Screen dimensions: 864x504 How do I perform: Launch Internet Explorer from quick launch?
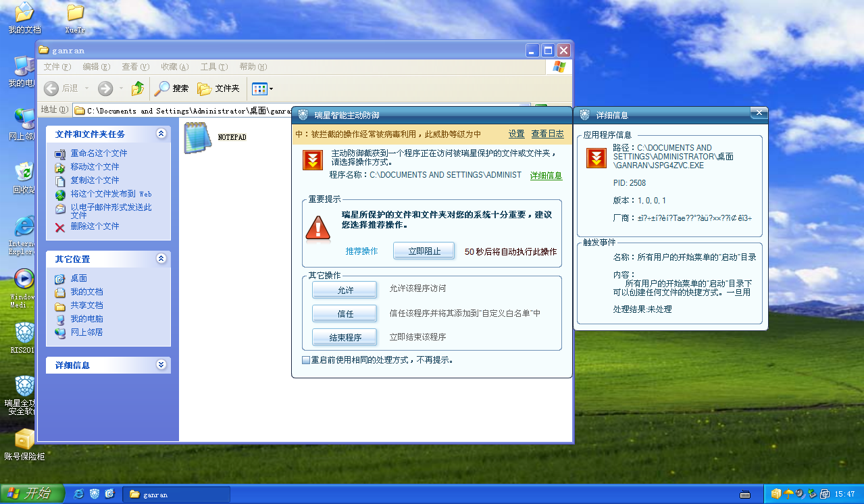79,495
